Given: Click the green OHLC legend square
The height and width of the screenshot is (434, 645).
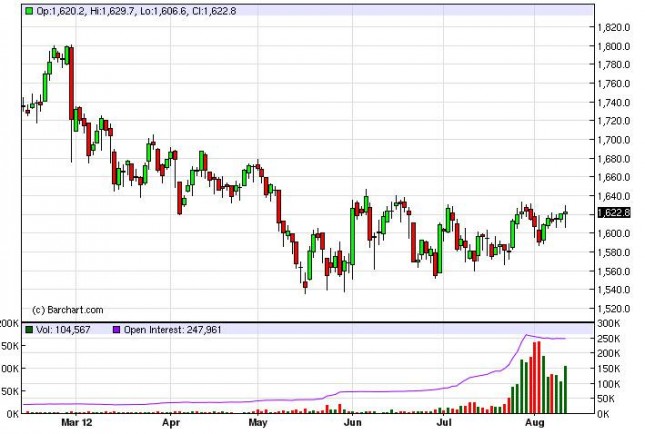Looking at the screenshot, I should pos(29,11).
